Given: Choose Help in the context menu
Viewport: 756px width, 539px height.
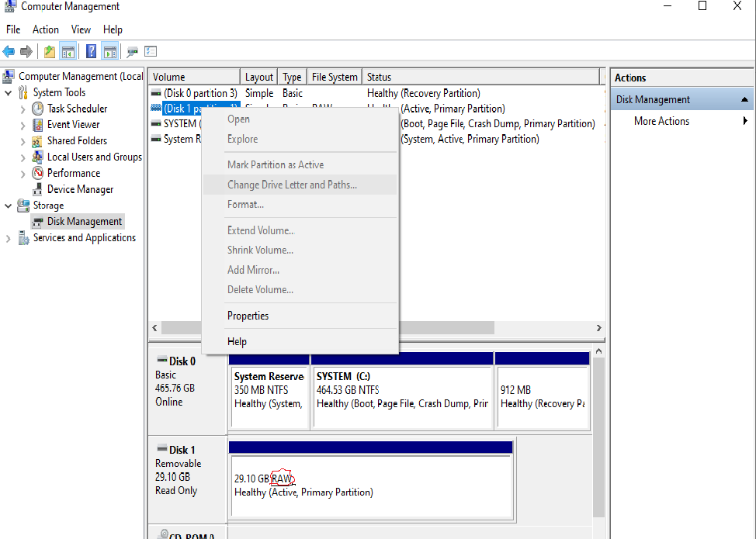Looking at the screenshot, I should 300,341.
